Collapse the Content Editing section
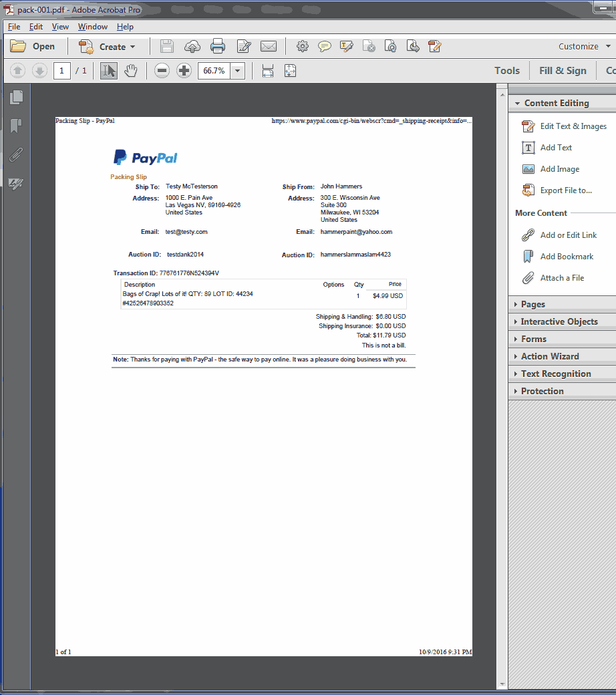 (562, 103)
